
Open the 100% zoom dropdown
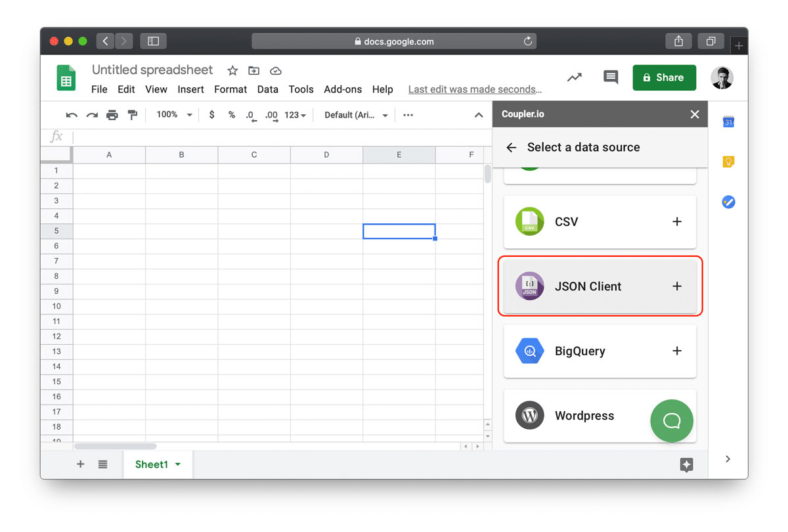[174, 115]
